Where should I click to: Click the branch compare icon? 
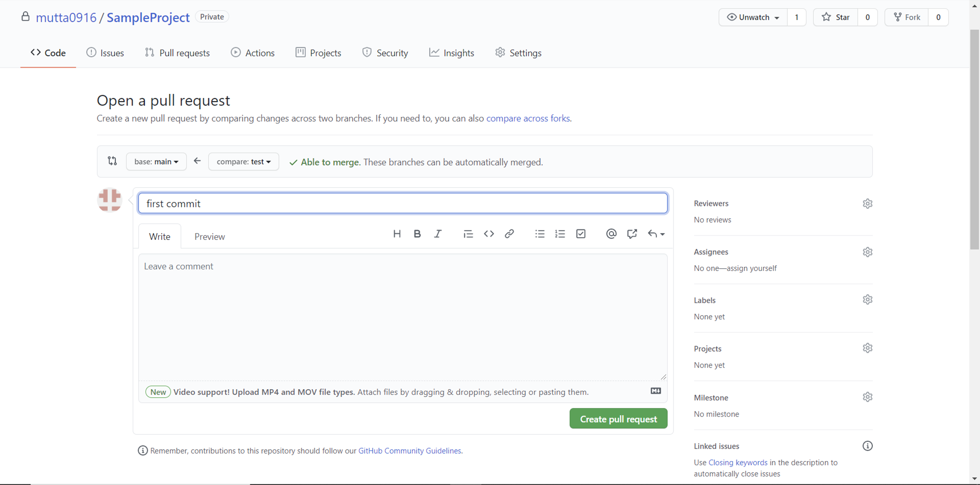pyautogui.click(x=112, y=161)
